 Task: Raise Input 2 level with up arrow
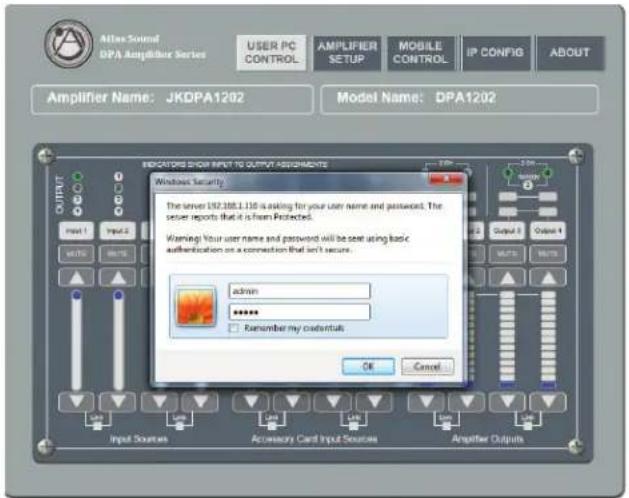[118, 277]
